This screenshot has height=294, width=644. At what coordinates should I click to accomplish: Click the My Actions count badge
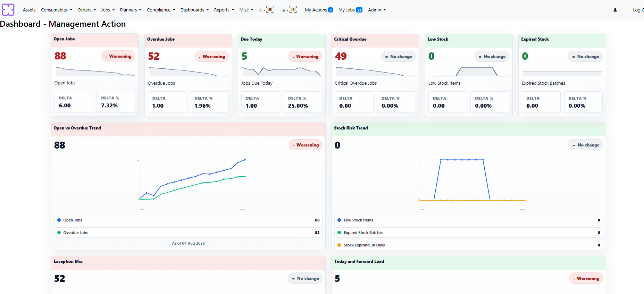(x=331, y=10)
